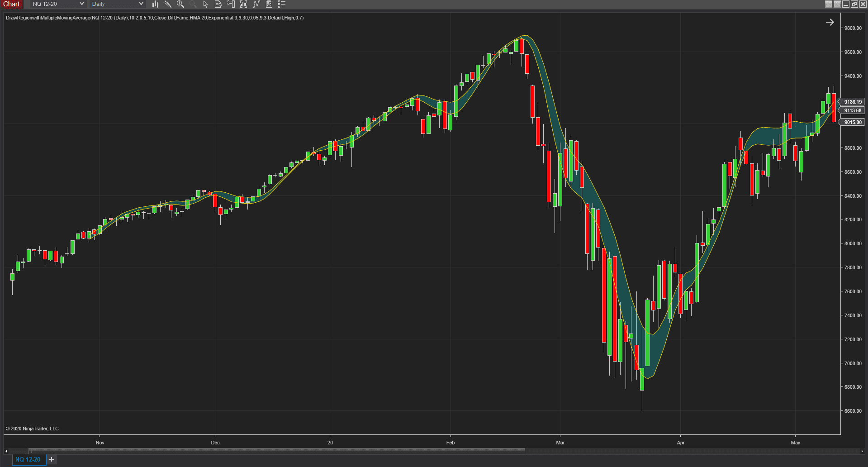Click the Mar time axis label
This screenshot has width=868, height=467.
point(560,443)
